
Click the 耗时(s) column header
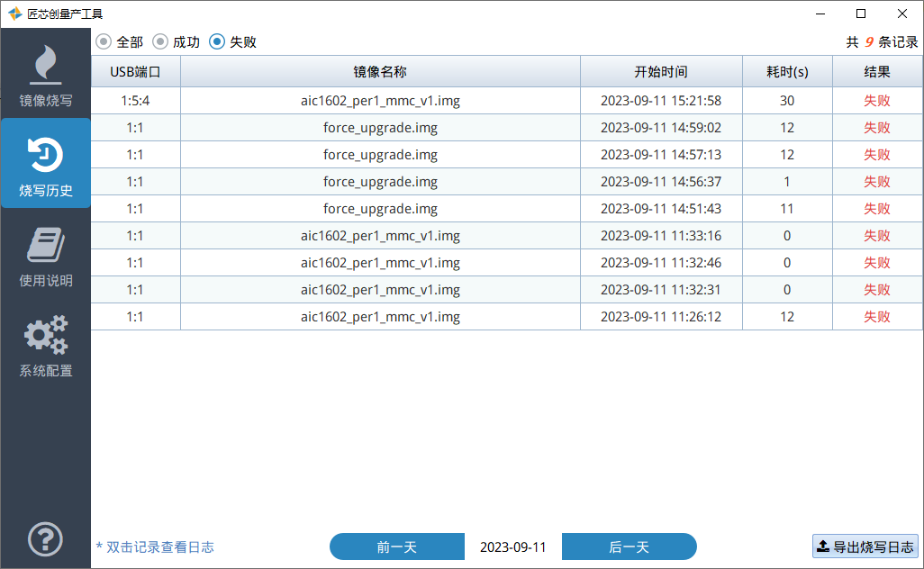pyautogui.click(x=787, y=72)
